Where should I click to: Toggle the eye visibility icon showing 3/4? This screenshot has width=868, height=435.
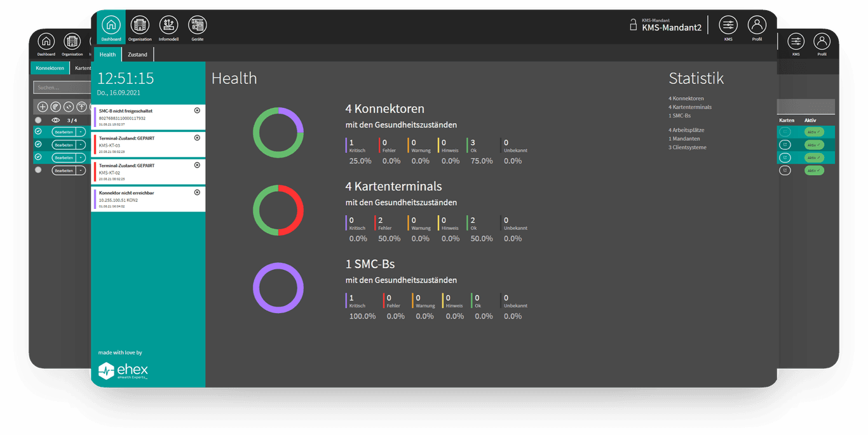56,120
